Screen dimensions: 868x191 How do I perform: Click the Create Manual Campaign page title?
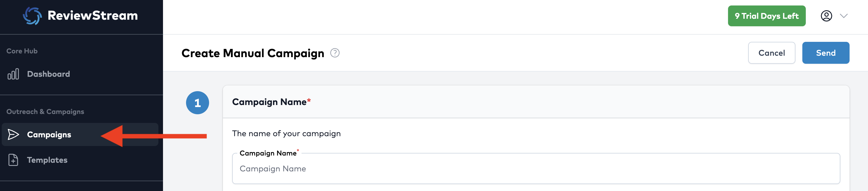(x=253, y=53)
